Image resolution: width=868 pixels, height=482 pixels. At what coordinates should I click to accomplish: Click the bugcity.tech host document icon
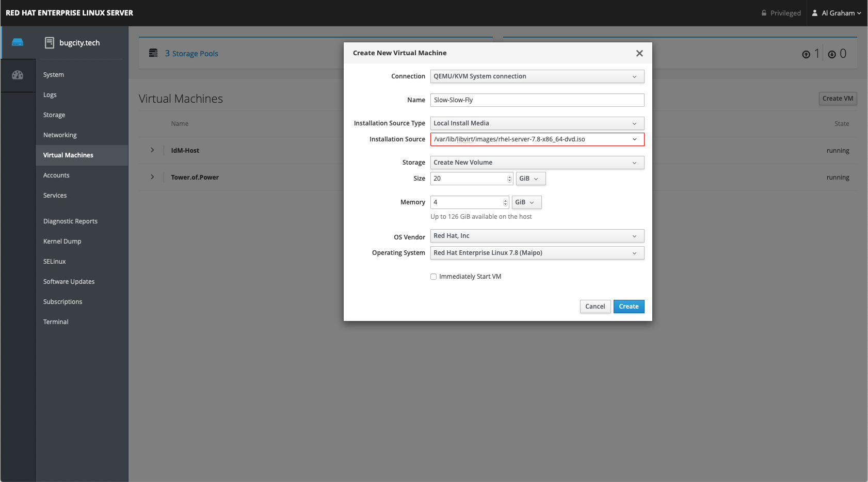[50, 43]
